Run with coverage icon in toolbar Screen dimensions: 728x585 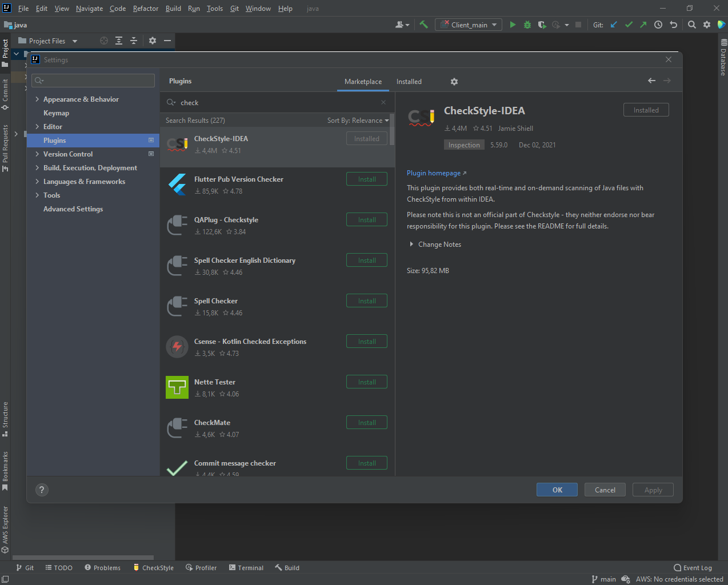(x=542, y=25)
